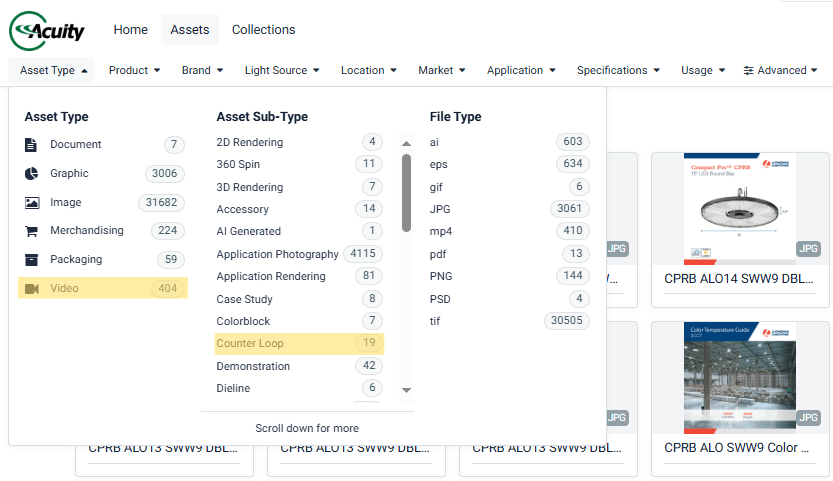
Task: Expand the Light Source dropdown
Action: tap(282, 71)
